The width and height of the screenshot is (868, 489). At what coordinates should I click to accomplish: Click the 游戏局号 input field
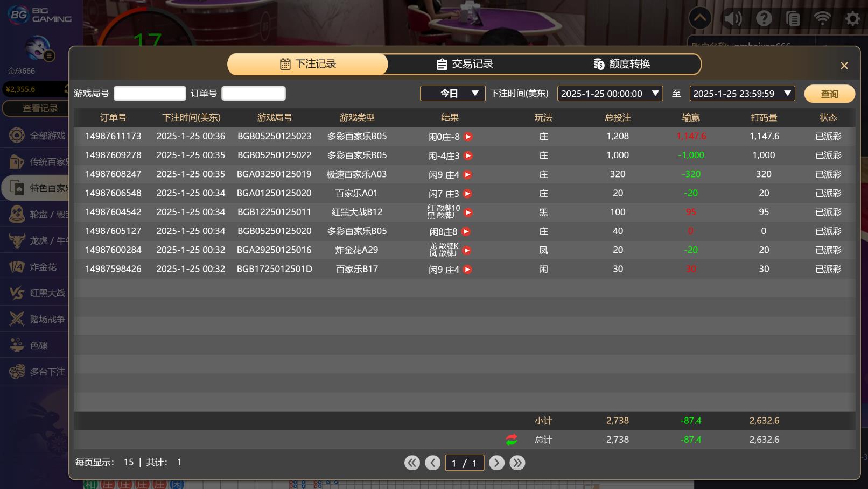tap(150, 94)
